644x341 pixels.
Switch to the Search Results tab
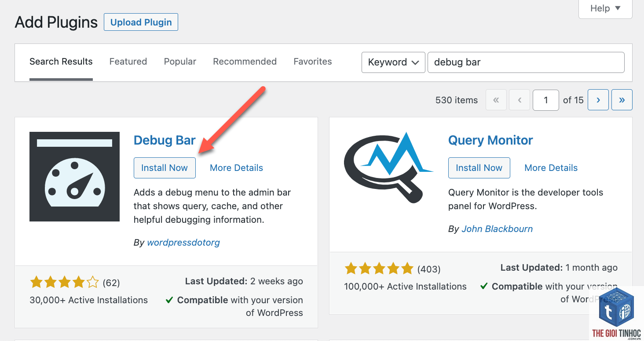61,62
